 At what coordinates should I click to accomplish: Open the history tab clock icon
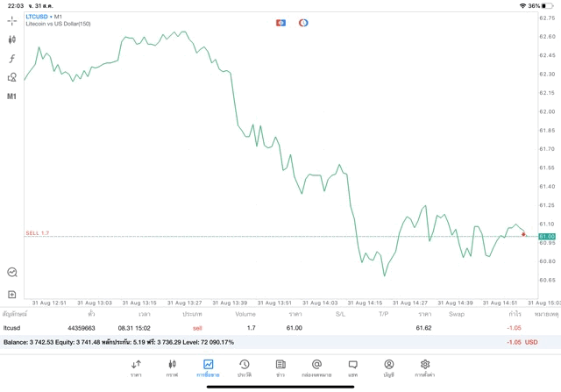[x=244, y=367]
